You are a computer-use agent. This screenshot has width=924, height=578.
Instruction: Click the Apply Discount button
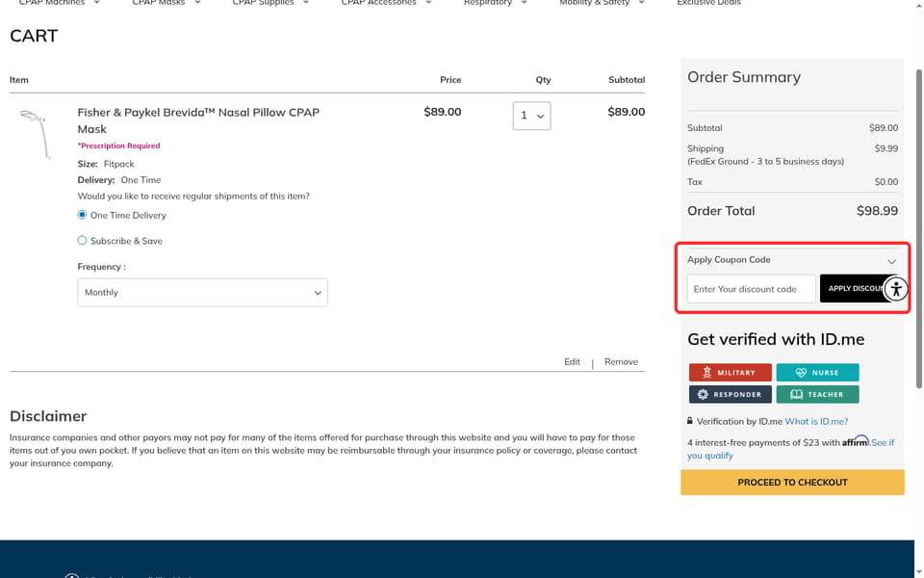(x=858, y=288)
